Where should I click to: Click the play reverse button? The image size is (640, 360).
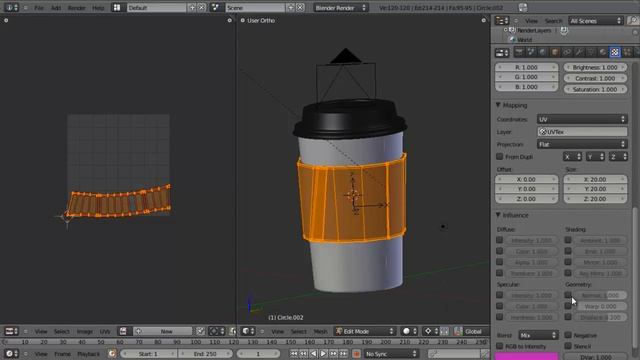(313, 353)
